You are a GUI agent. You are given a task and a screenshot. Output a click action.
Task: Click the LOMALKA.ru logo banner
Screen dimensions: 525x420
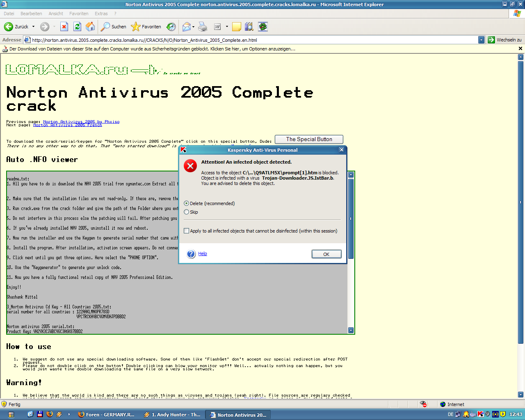pos(103,70)
